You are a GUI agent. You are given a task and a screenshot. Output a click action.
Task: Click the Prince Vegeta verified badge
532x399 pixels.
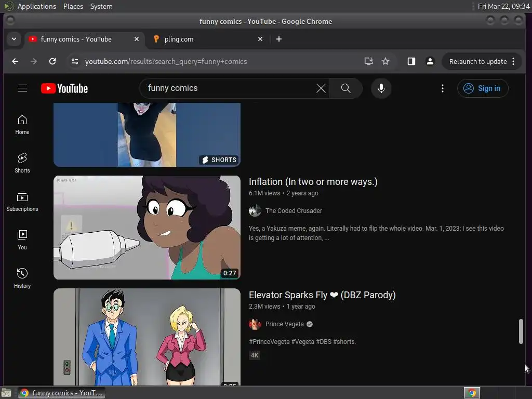tap(310, 324)
